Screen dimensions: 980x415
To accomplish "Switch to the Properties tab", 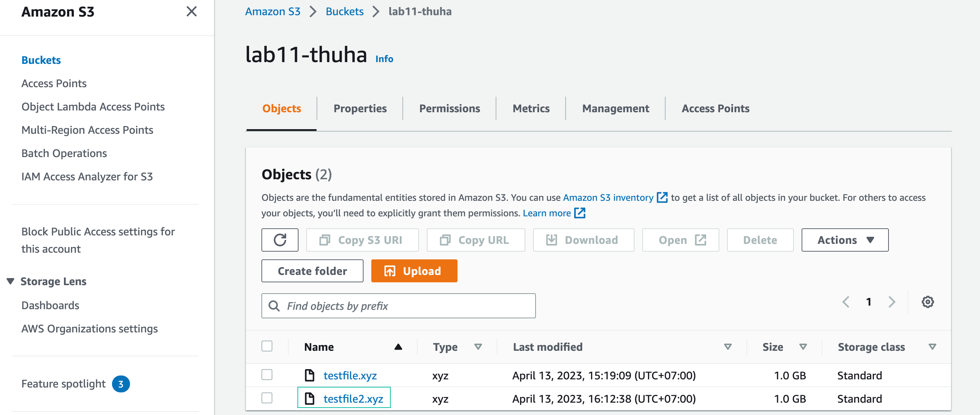I will coord(360,108).
